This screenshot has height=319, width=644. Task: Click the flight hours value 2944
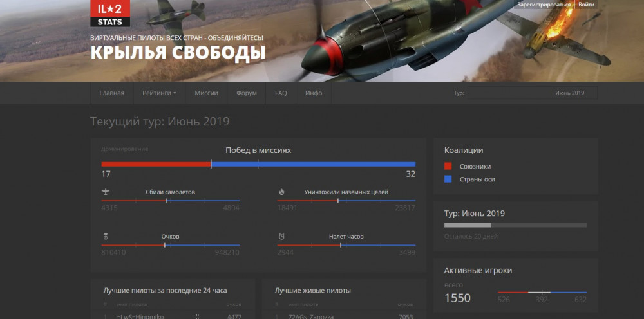click(x=285, y=252)
